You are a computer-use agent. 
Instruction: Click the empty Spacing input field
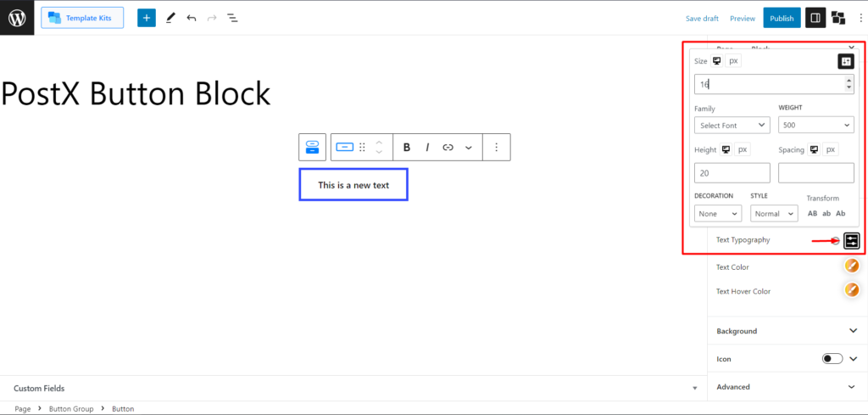click(x=816, y=173)
